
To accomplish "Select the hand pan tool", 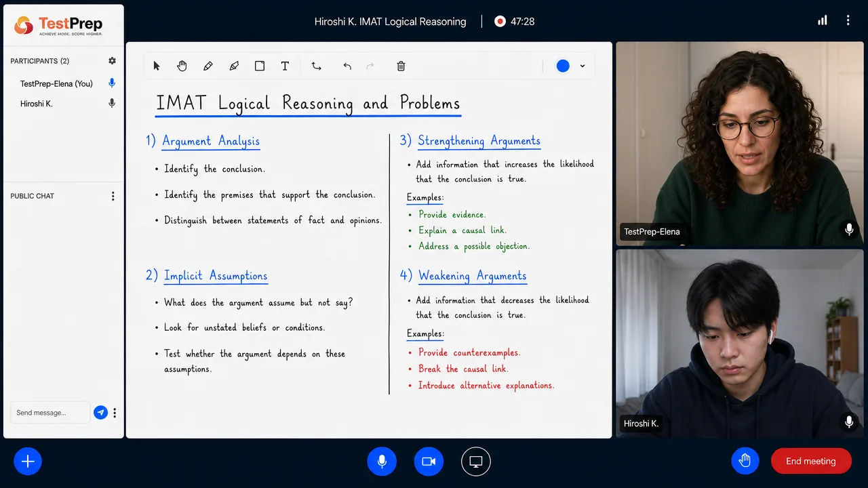I will 182,66.
